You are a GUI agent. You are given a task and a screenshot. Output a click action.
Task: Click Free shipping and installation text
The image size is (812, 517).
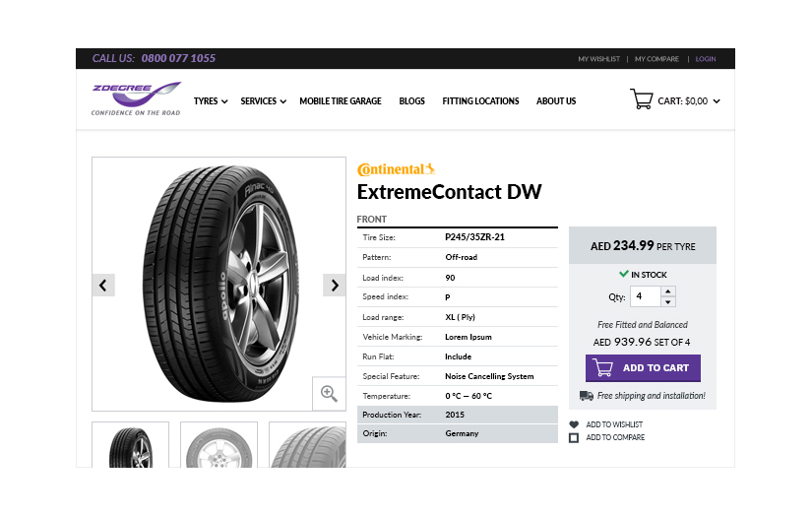651,396
